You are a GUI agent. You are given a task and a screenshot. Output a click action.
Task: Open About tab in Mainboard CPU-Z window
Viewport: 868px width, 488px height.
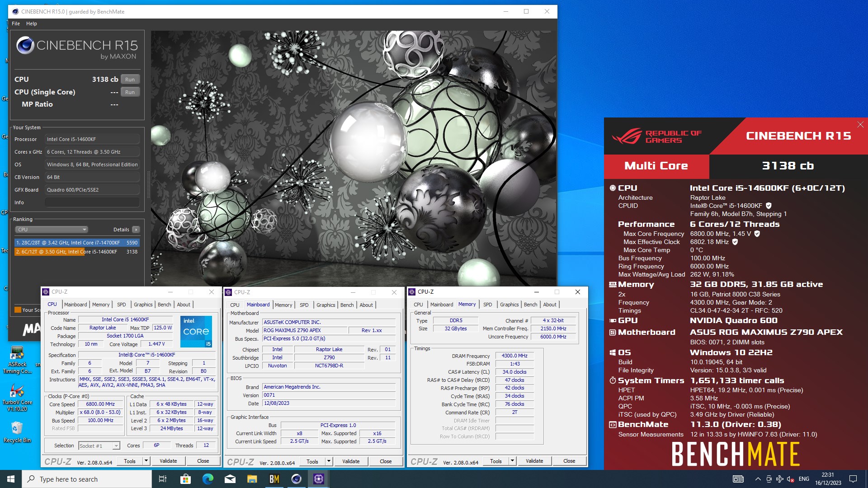(366, 305)
